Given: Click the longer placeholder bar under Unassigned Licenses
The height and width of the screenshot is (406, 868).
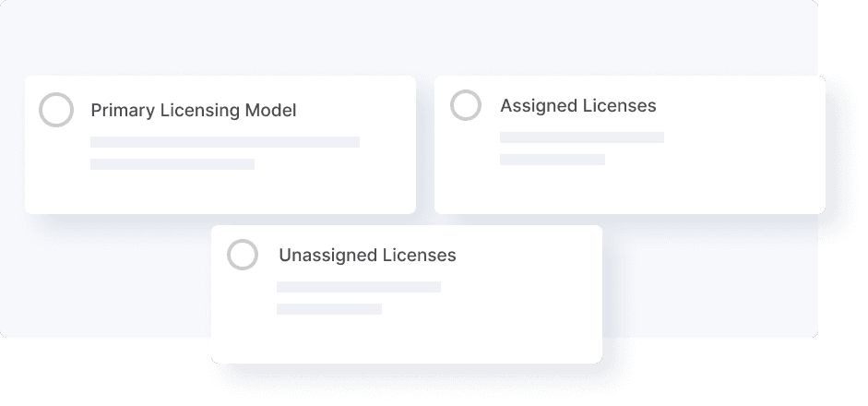Looking at the screenshot, I should 358,287.
